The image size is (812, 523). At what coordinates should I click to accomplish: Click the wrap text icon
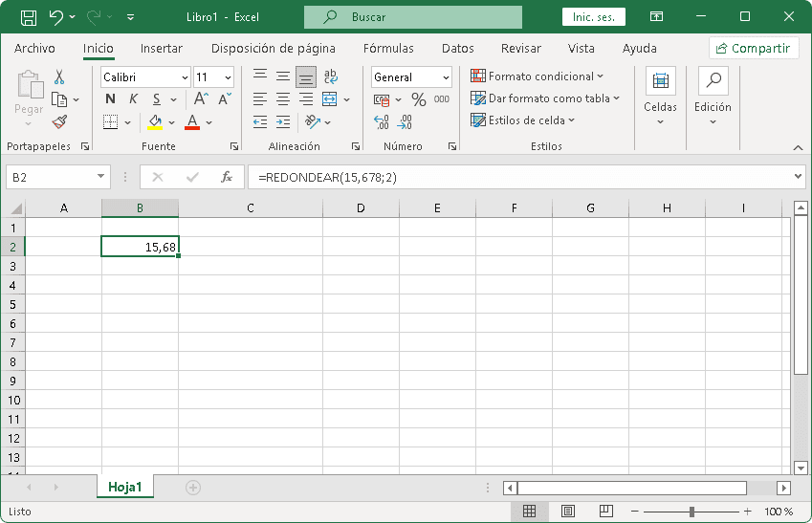click(x=331, y=77)
